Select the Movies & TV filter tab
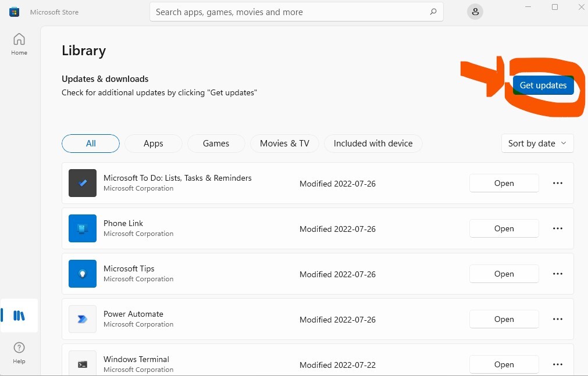The height and width of the screenshot is (376, 588). [284, 144]
